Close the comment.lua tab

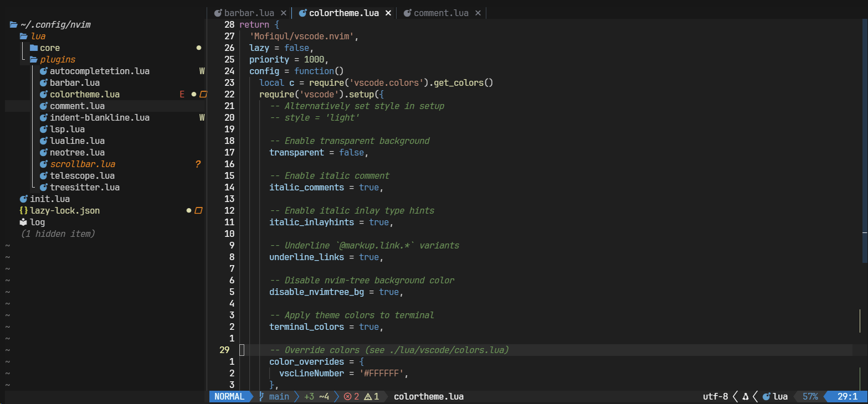point(478,13)
